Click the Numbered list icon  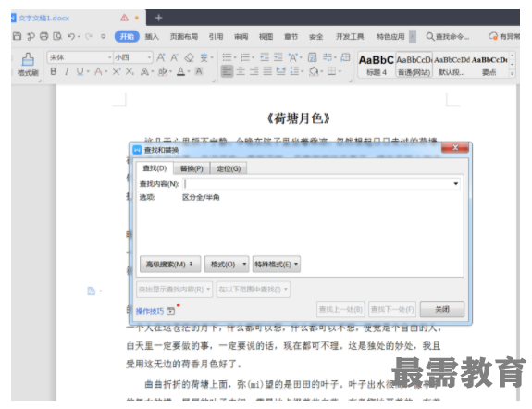pos(245,57)
